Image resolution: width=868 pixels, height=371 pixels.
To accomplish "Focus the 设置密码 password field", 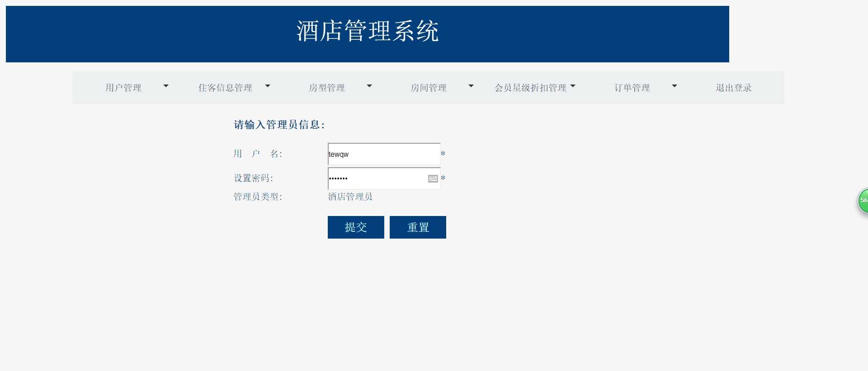I will tap(384, 178).
